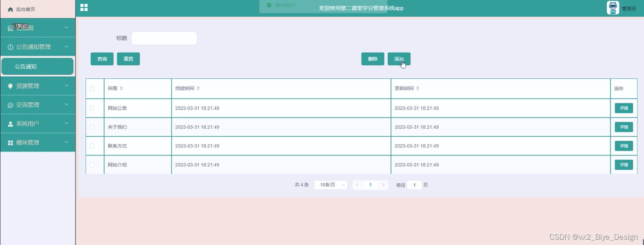Expand the 轮播图 sidebar menu chevron

pyautogui.click(x=67, y=28)
